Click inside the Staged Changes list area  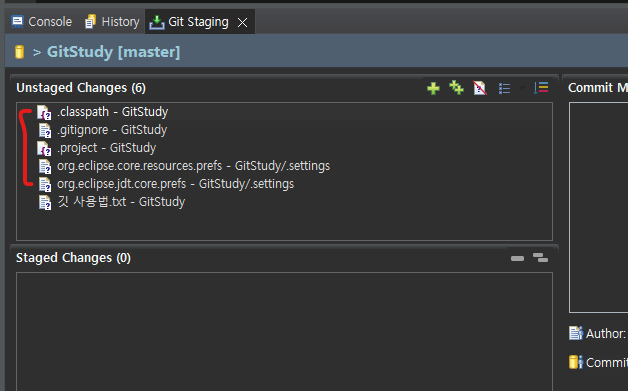[284, 331]
